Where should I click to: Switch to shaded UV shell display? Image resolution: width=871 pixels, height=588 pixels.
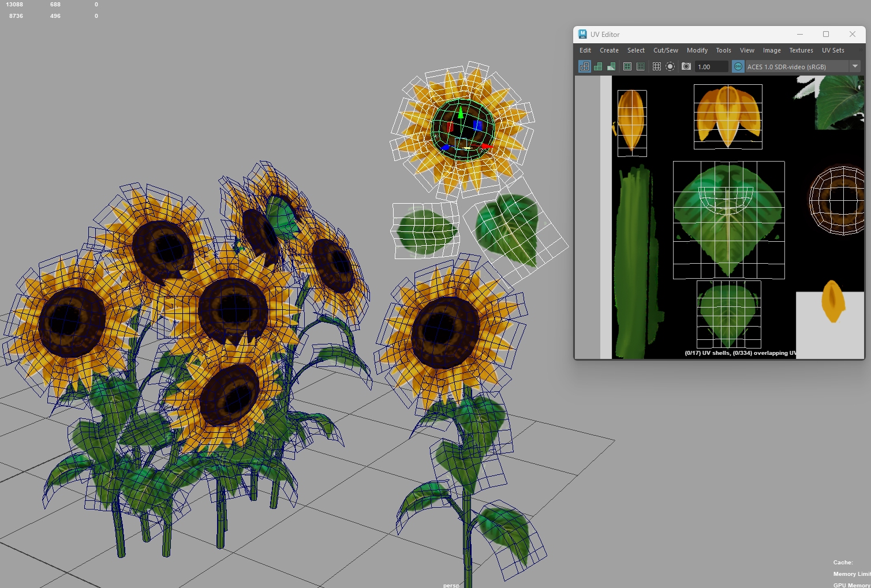point(598,67)
